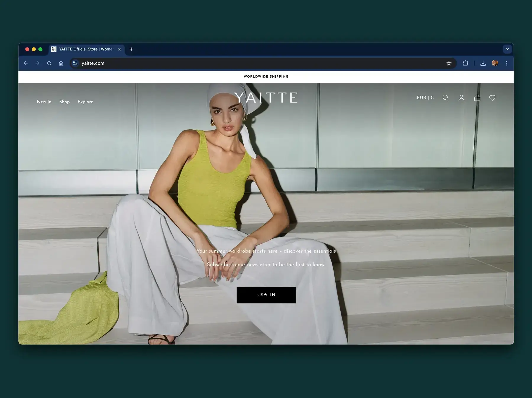The image size is (532, 398).
Task: Open the New In menu
Action: [x=44, y=102]
